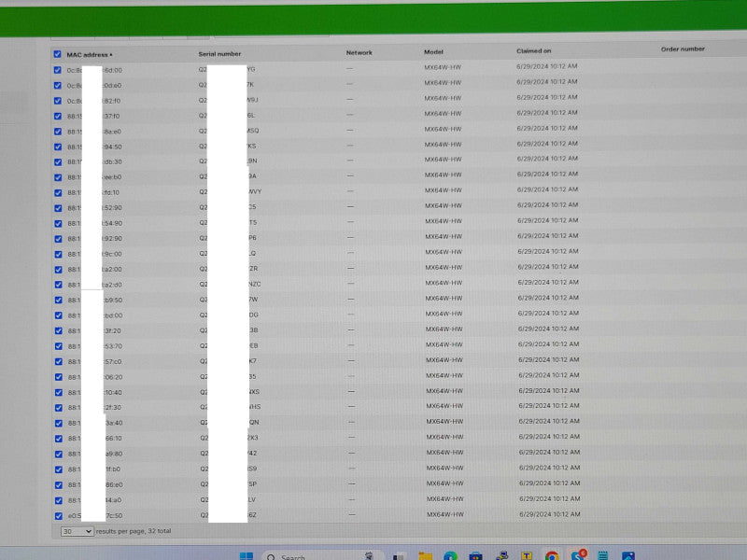The height and width of the screenshot is (560, 747).
Task: Sort by the Claimed on column header
Action: pos(533,51)
